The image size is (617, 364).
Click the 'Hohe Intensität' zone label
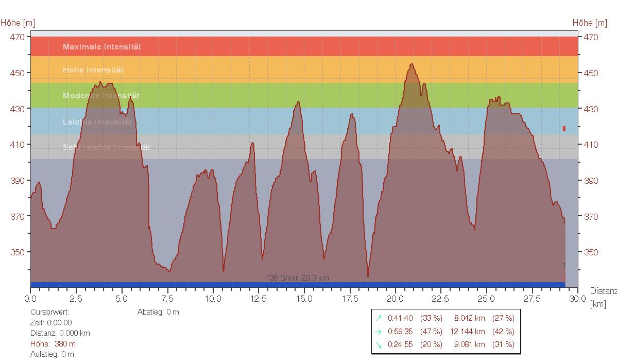click(x=93, y=70)
